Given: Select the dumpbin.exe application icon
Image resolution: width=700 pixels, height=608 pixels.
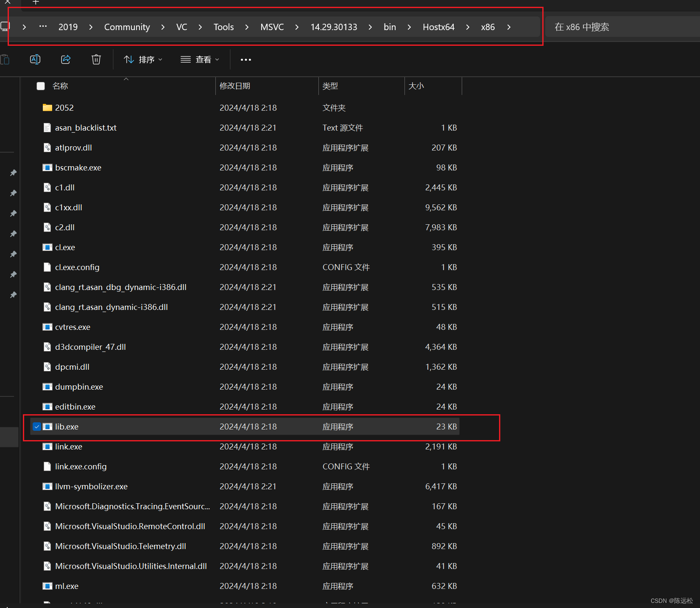Looking at the screenshot, I should (47, 387).
